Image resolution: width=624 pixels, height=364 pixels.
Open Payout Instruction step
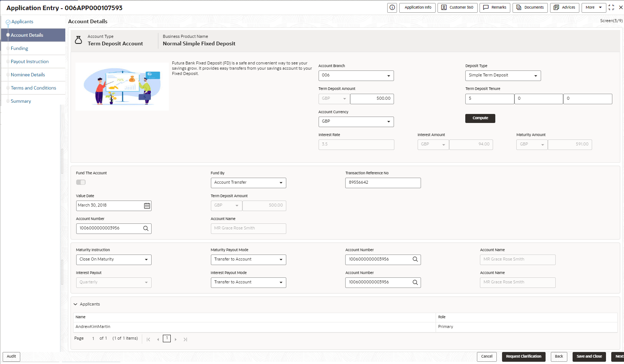coord(30,61)
